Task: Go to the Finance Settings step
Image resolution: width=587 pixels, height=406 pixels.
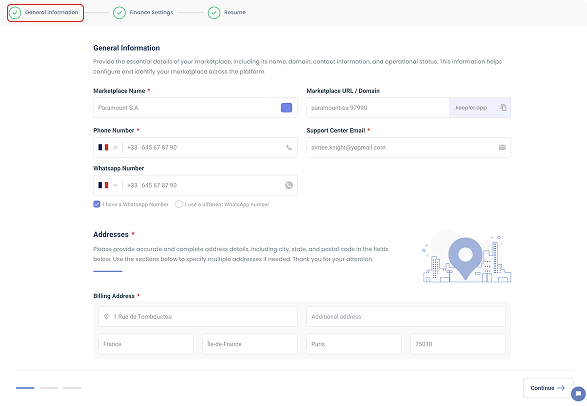Action: click(143, 13)
